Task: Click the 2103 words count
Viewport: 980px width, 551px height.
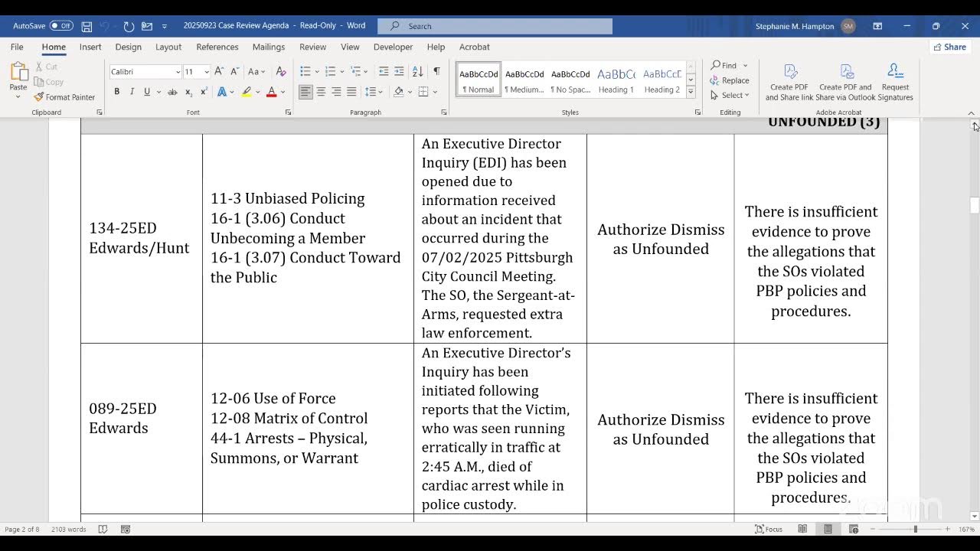Action: pyautogui.click(x=68, y=529)
